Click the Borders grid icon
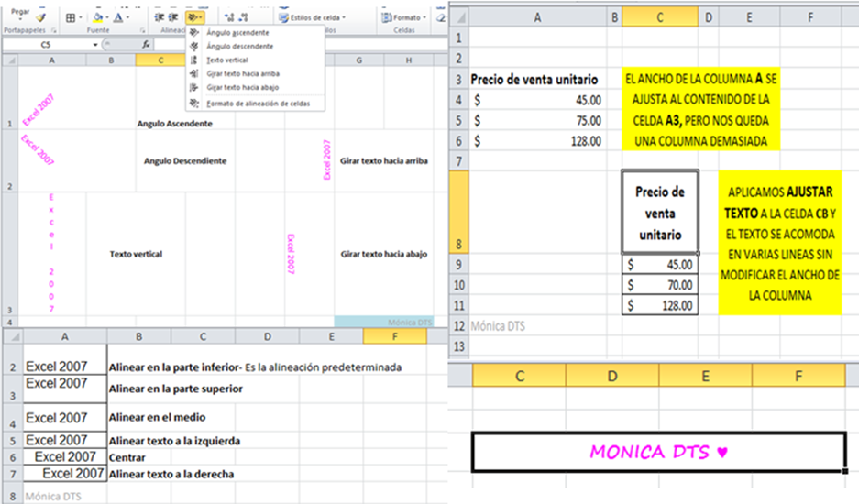The image size is (859, 504). click(70, 18)
